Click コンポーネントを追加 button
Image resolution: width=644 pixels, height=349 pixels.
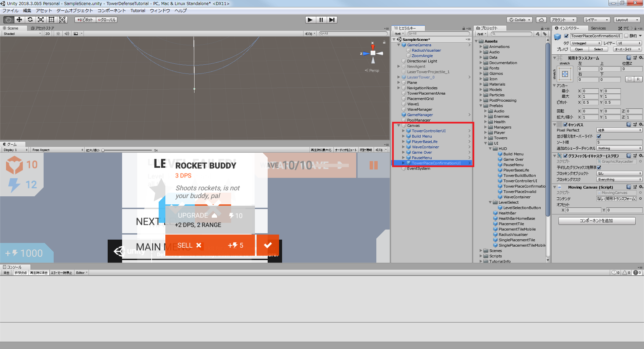[x=597, y=221]
